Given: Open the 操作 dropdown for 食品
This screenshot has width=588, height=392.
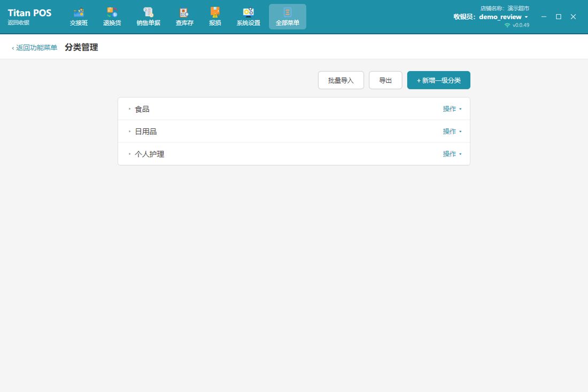Looking at the screenshot, I should tap(452, 109).
